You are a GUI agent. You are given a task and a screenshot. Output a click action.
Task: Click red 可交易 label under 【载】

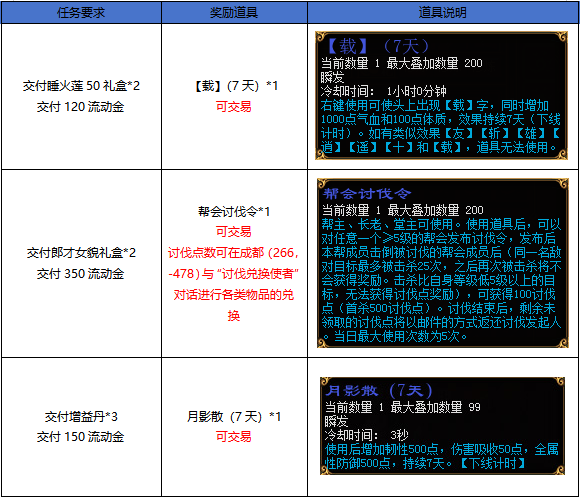tap(234, 107)
